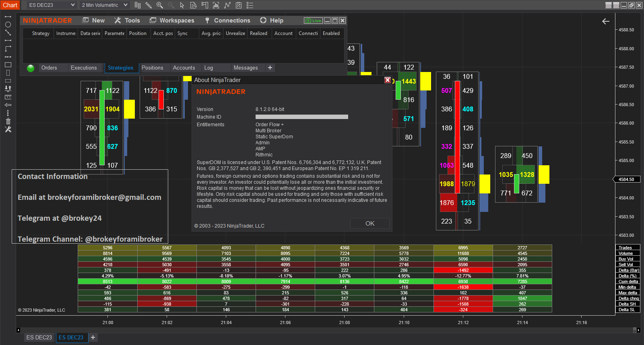Click the Chart label in title bar
The image size is (644, 345).
pyautogui.click(x=10, y=5)
